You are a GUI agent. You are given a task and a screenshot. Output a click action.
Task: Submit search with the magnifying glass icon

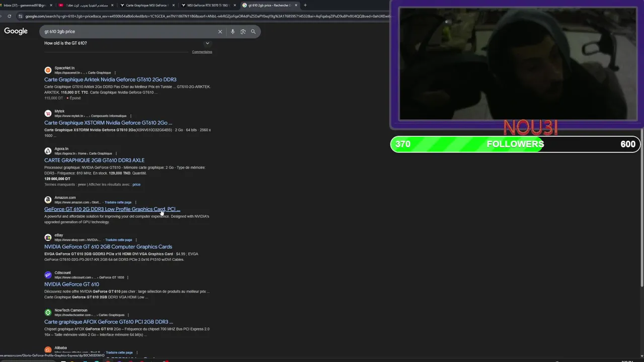[x=253, y=32]
